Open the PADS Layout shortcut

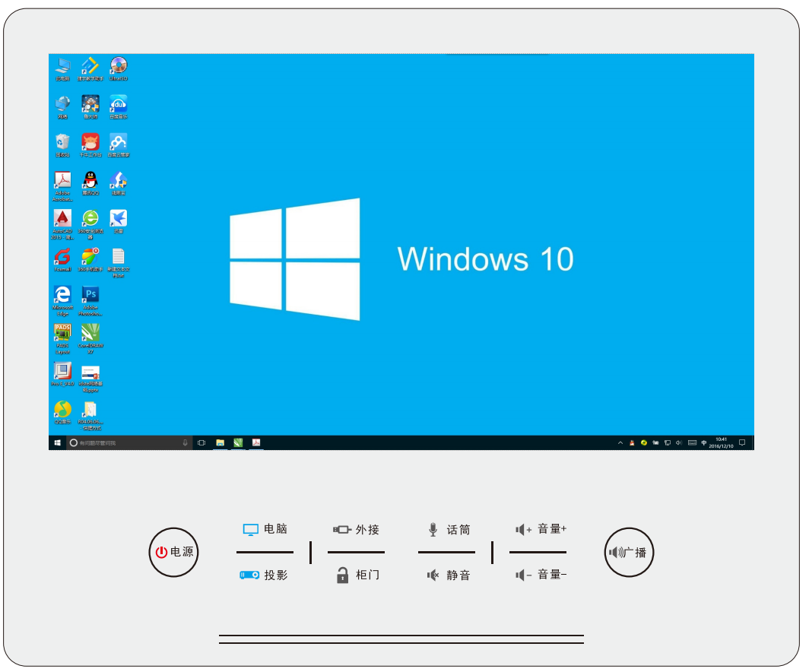[62, 333]
